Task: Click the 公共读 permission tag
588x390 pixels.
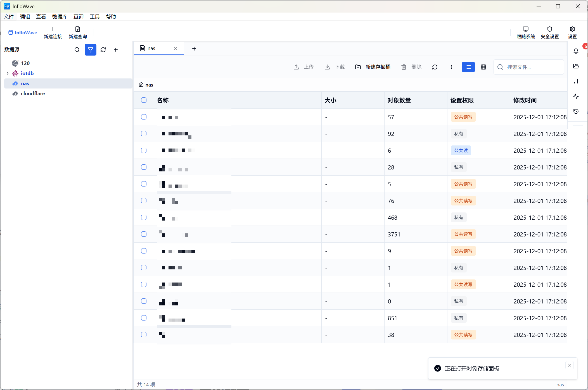Action: pos(461,150)
